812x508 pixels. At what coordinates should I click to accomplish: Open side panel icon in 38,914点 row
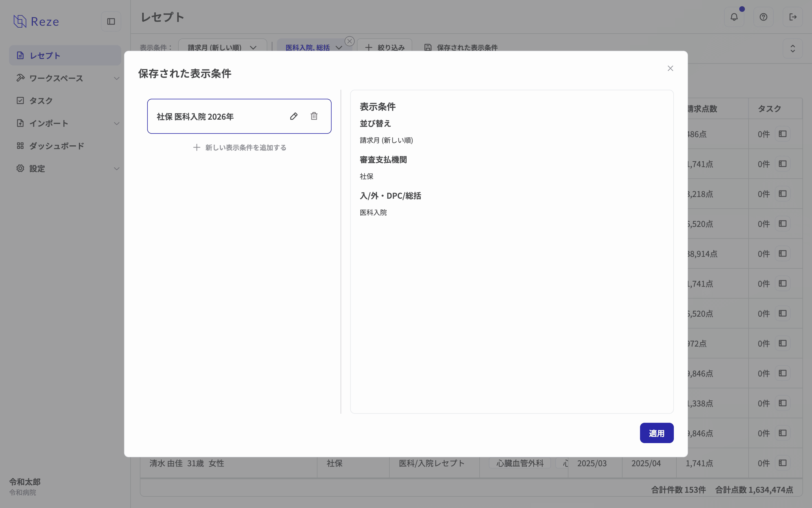tap(782, 253)
